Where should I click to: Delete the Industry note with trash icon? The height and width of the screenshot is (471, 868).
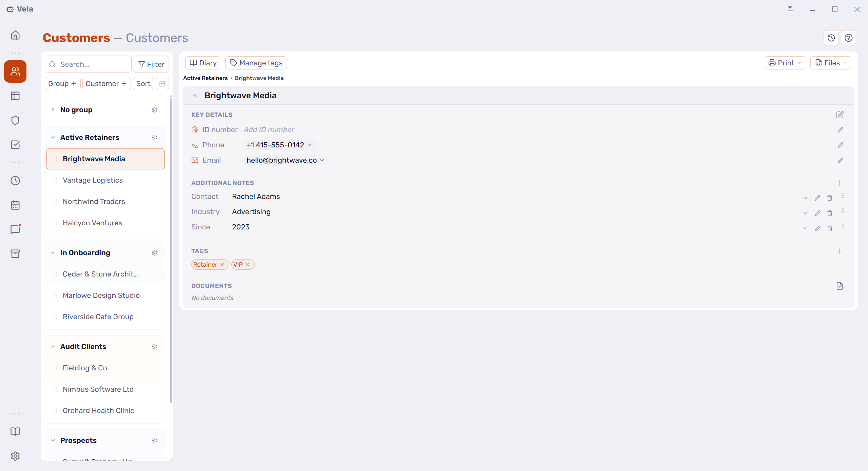pyautogui.click(x=829, y=213)
